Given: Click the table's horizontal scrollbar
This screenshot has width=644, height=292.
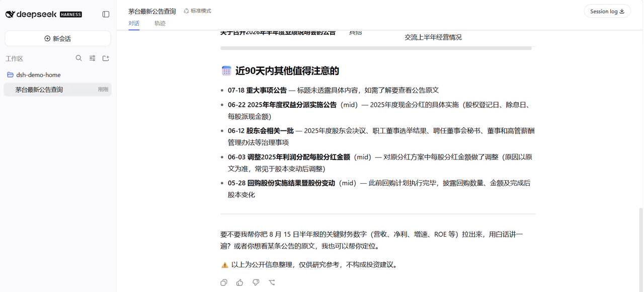Looking at the screenshot, I should tap(376, 48).
